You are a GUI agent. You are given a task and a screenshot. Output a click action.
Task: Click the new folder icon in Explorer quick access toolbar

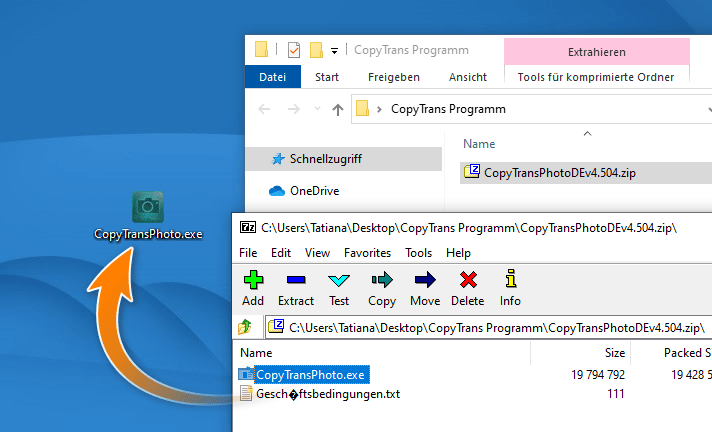(x=316, y=50)
